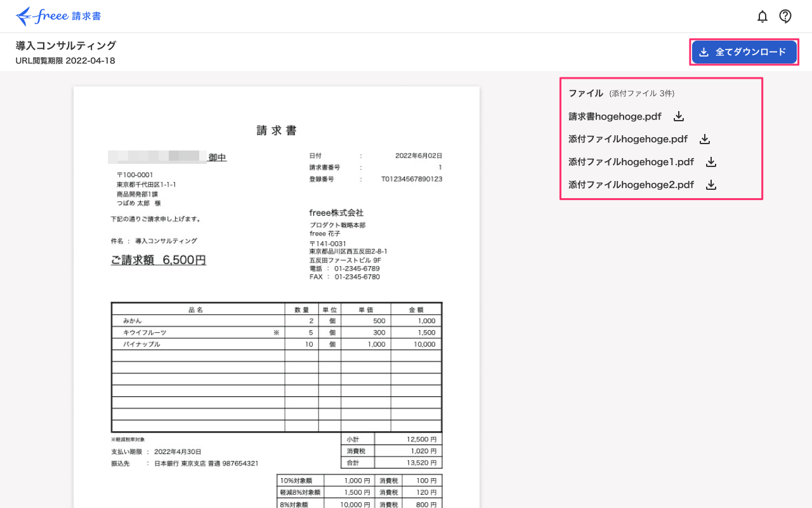Click the invoice date 2022年6月02日
Image resolution: width=812 pixels, height=508 pixels.
419,156
